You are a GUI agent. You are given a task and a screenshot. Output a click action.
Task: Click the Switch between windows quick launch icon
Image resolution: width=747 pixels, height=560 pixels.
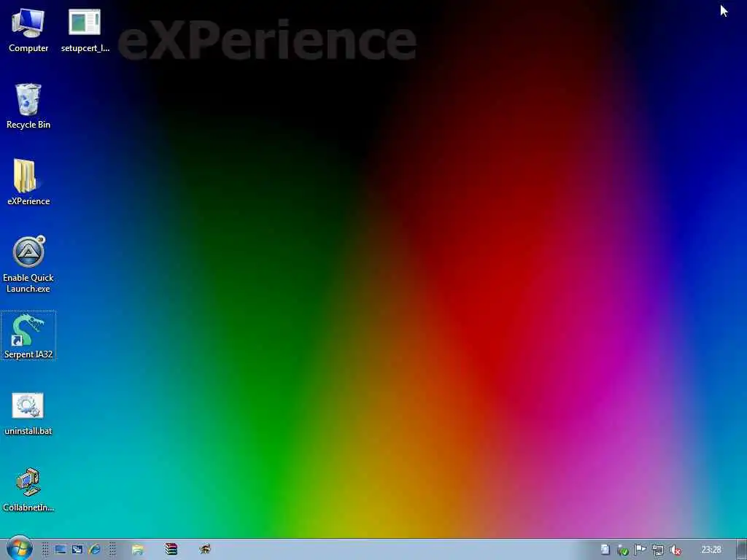pos(77,550)
